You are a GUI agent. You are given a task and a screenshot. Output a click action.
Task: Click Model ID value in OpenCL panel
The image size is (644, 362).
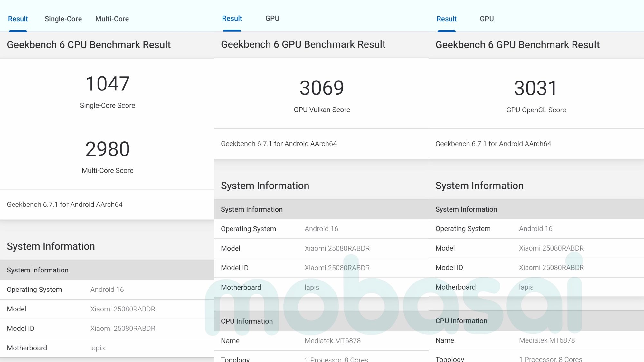pyautogui.click(x=552, y=267)
